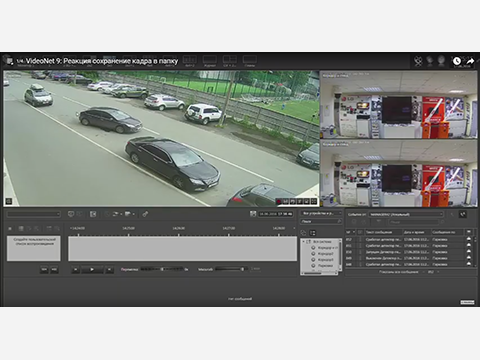Click the filter funnel icon in events toolbar
The height and width of the screenshot is (360, 480).
[x=379, y=222]
